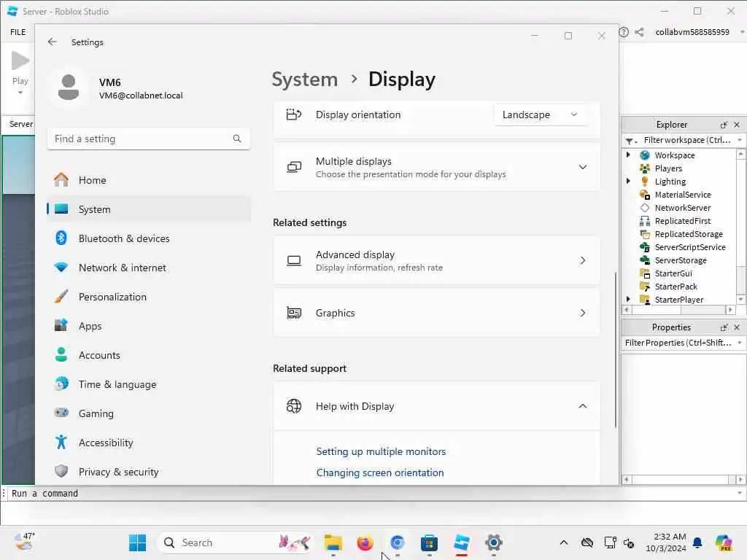Select ServerStorage in Explorer

click(681, 260)
